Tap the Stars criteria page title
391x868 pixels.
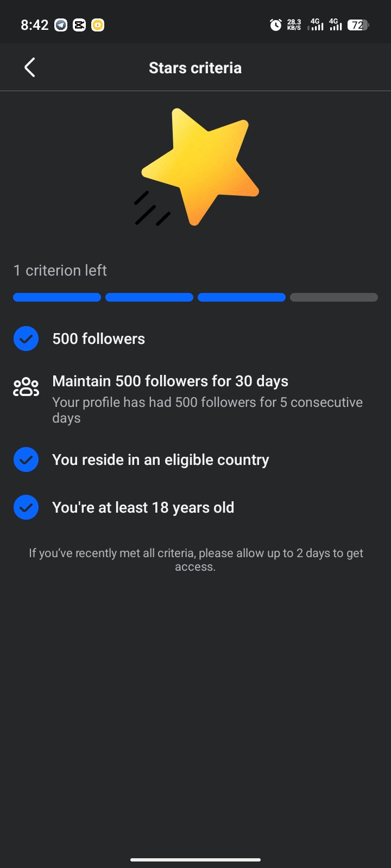point(195,68)
